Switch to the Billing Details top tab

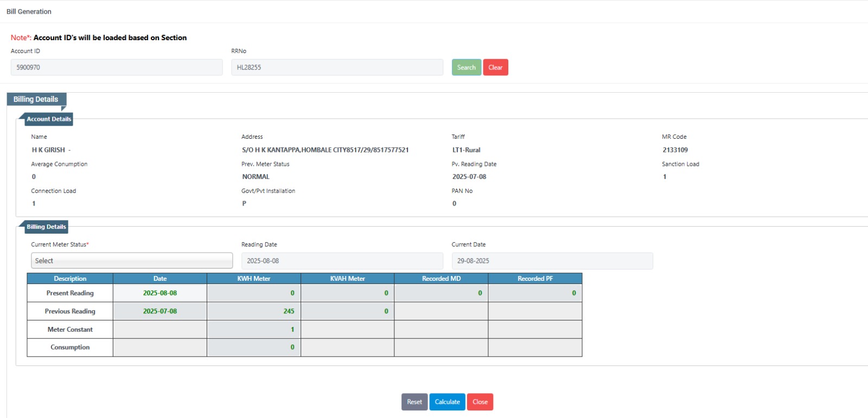coord(36,99)
